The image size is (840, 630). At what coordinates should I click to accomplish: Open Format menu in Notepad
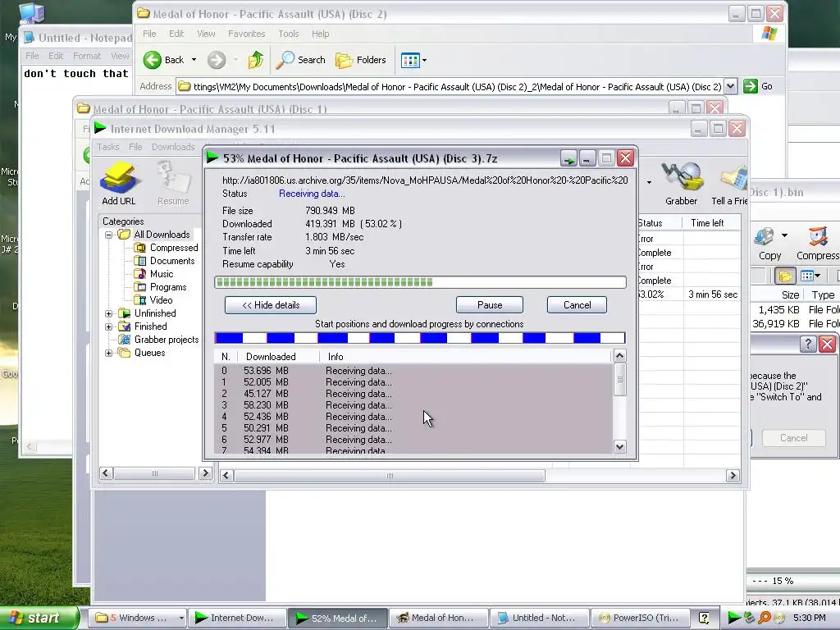coord(87,56)
